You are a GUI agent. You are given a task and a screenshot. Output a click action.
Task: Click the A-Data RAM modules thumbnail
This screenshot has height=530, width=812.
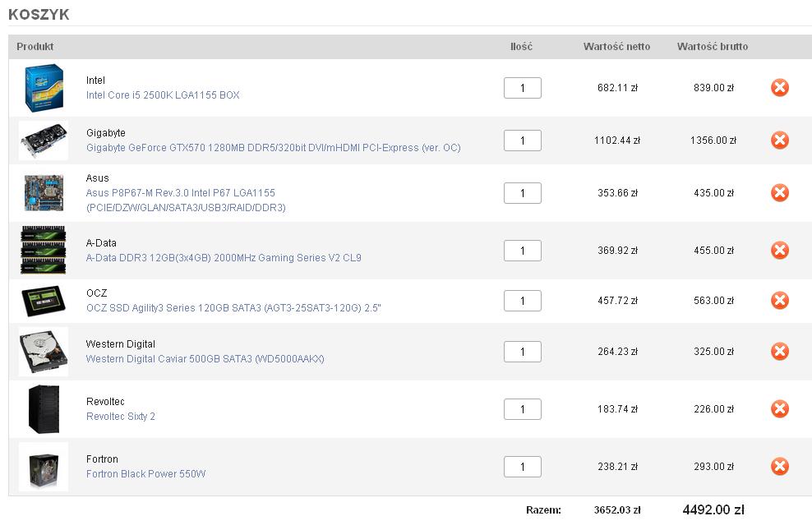[x=44, y=250]
